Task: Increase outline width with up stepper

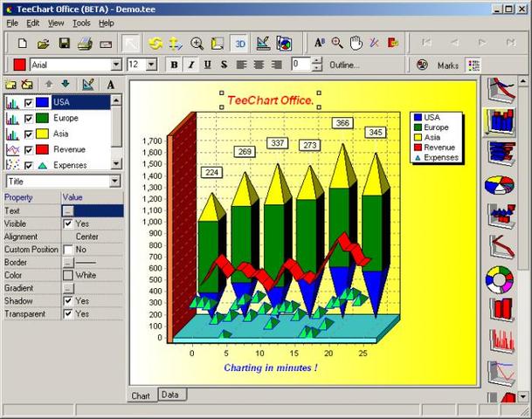Action: pos(316,61)
